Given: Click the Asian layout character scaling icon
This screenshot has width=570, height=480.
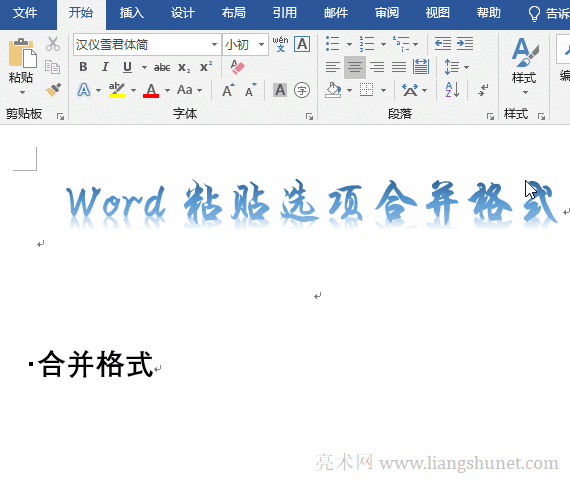Looking at the screenshot, I should coord(410,90).
